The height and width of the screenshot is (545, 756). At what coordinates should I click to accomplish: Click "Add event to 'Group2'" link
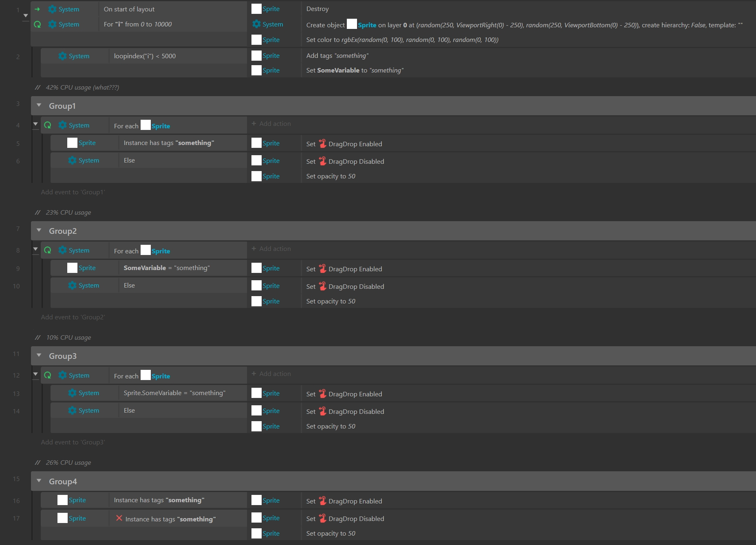coord(73,317)
